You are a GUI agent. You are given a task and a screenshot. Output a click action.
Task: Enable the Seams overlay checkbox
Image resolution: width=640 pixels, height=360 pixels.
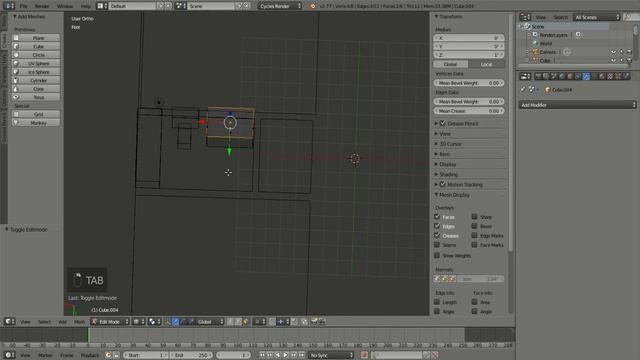click(437, 245)
